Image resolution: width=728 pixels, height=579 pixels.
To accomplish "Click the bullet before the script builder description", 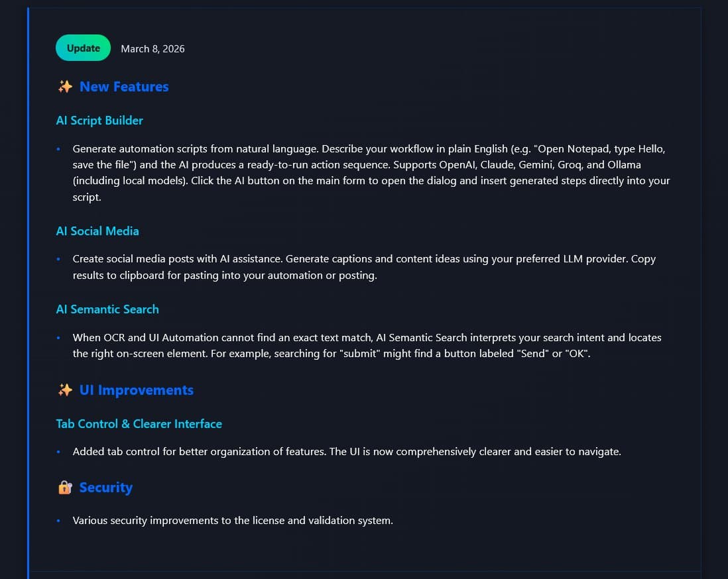I will 58,149.
